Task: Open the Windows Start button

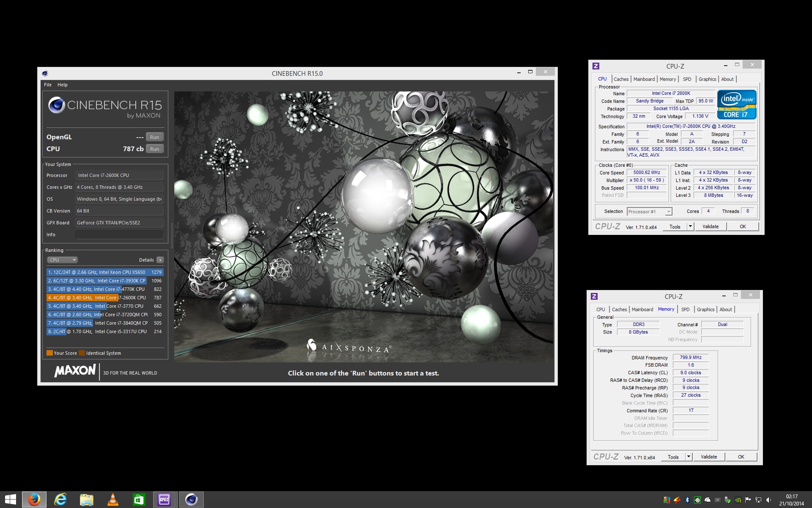Action: coord(11,500)
